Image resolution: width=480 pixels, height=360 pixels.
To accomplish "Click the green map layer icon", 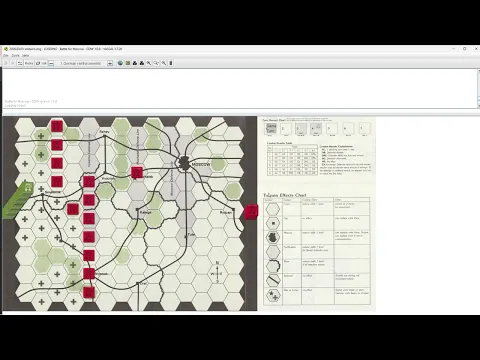I will pyautogui.click(x=128, y=63).
